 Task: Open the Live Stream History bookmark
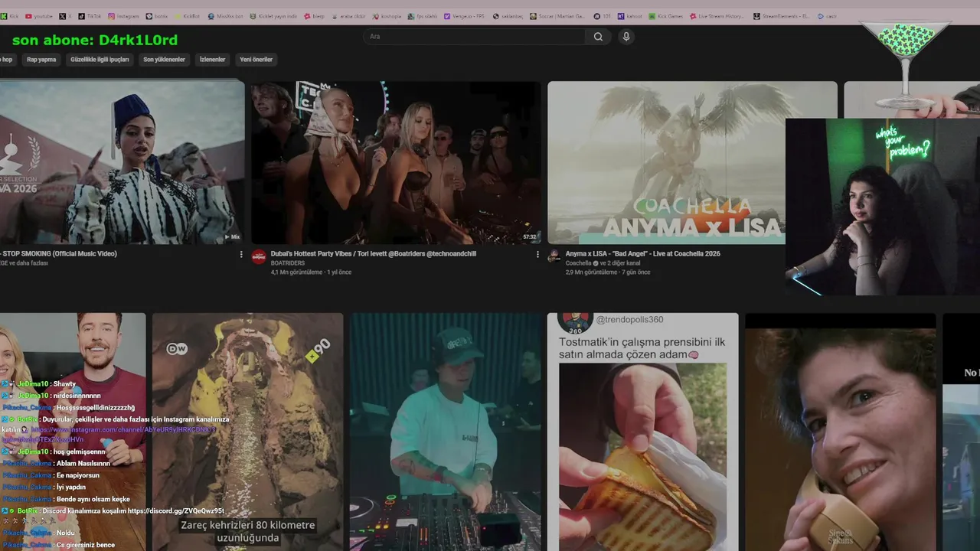pos(717,16)
